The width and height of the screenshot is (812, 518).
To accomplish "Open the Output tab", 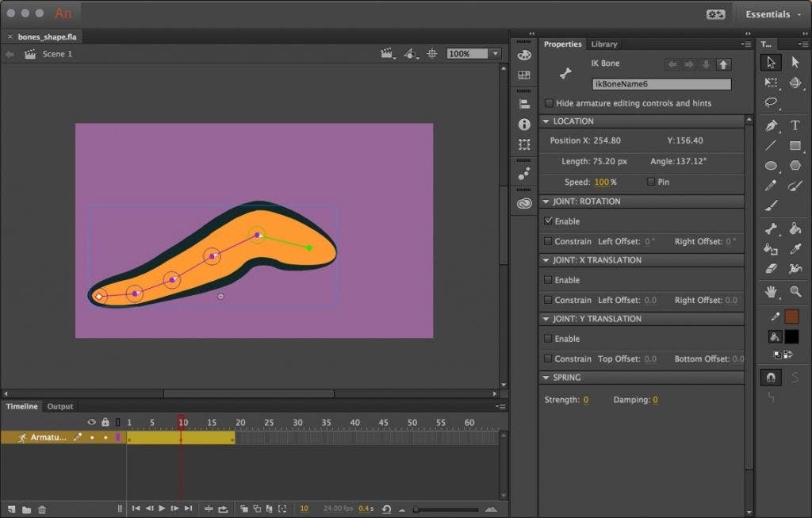I will pos(60,407).
